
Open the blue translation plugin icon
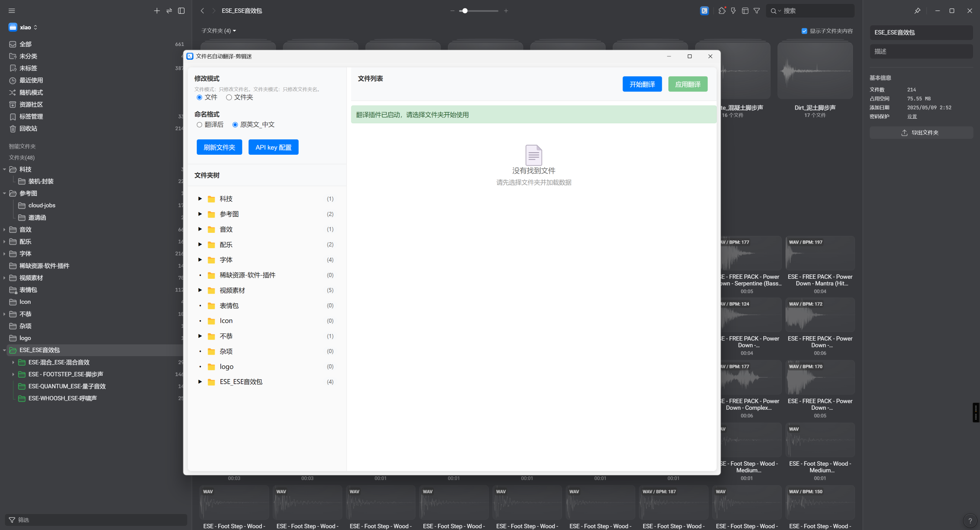point(704,11)
